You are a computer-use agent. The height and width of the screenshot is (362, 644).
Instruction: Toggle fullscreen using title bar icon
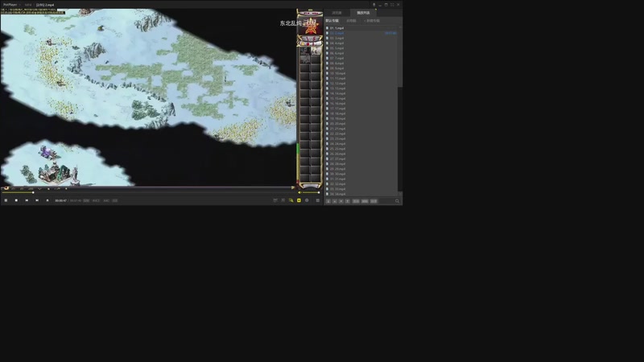tap(392, 5)
